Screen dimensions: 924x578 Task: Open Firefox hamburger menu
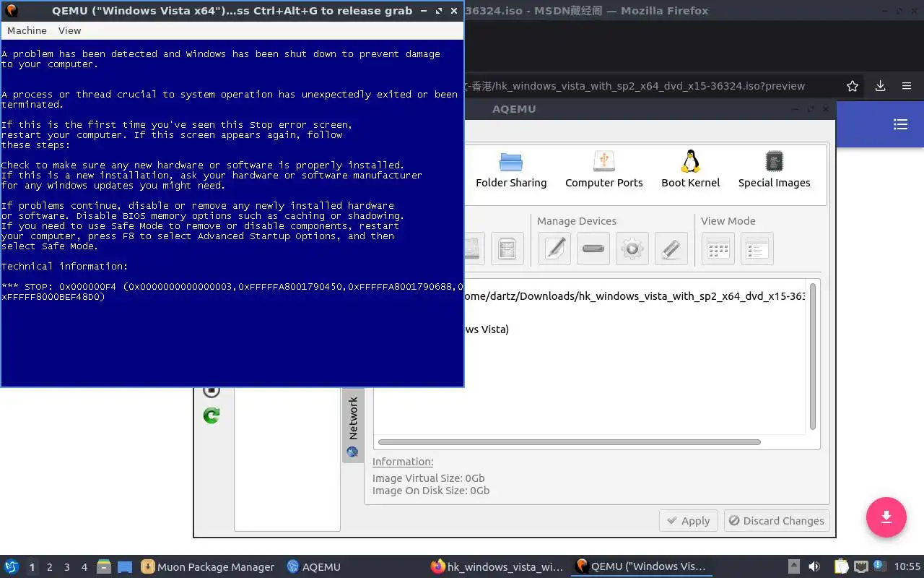[907, 86]
